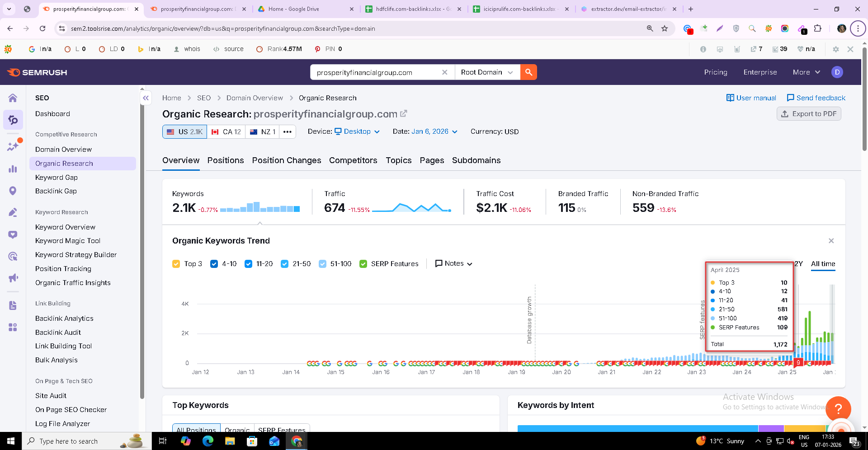Collapse the SEO sidebar panel
Image resolution: width=868 pixels, height=450 pixels.
point(146,98)
